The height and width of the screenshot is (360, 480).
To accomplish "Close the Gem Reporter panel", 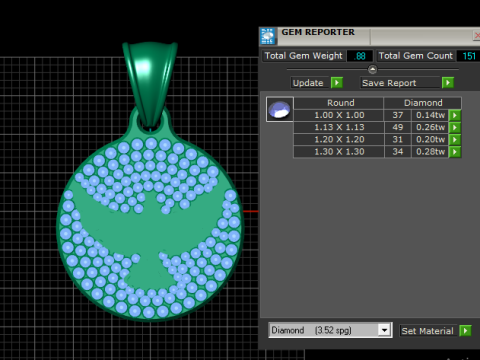I will click(x=477, y=36).
